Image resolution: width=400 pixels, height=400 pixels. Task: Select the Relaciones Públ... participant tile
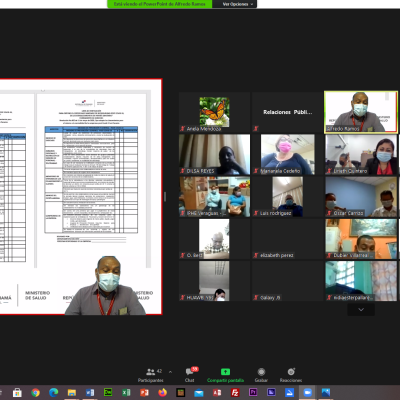tap(287, 112)
